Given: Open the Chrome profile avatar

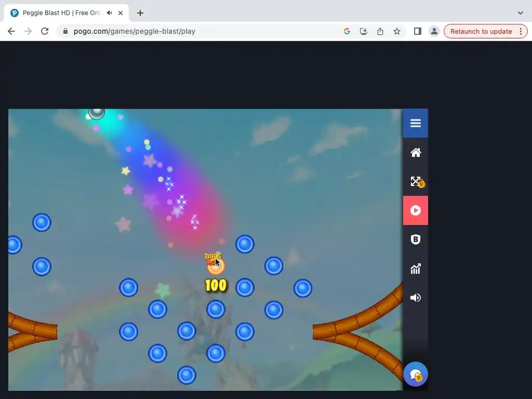Looking at the screenshot, I should coord(434,31).
